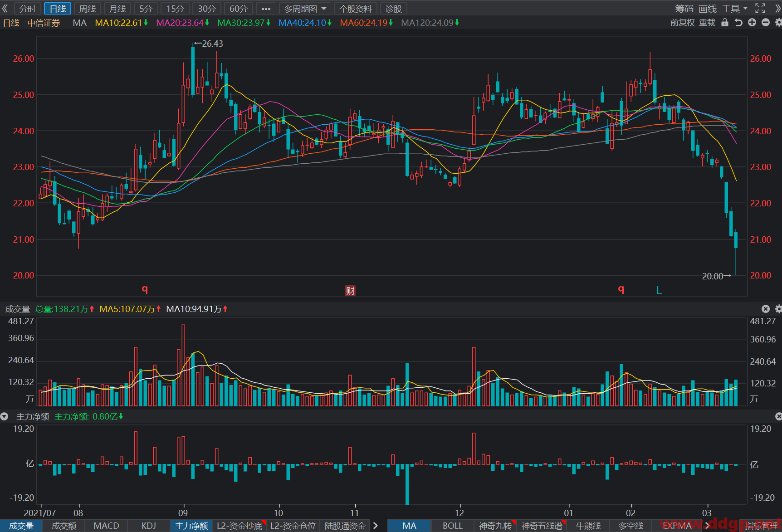Show more sub-indicator tabs arrow
Screen dimensions: 782x532
tap(376, 526)
